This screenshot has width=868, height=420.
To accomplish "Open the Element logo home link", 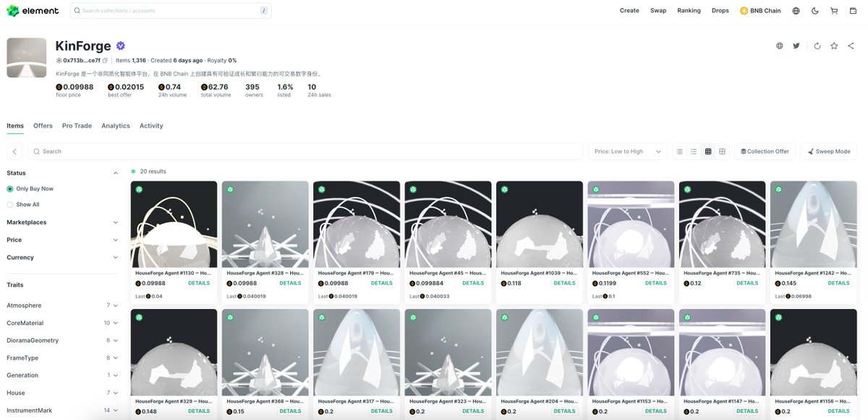I will 33,11.
